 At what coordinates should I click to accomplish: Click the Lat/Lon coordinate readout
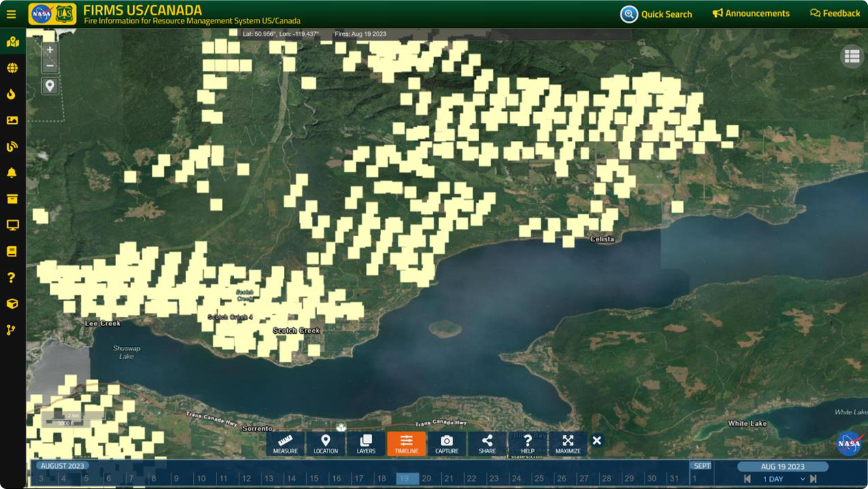[281, 33]
